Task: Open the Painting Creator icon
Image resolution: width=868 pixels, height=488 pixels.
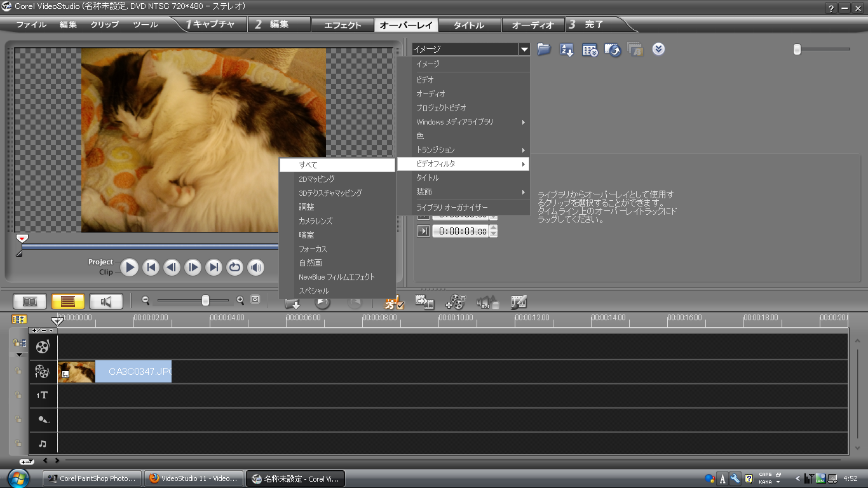Action: click(520, 302)
